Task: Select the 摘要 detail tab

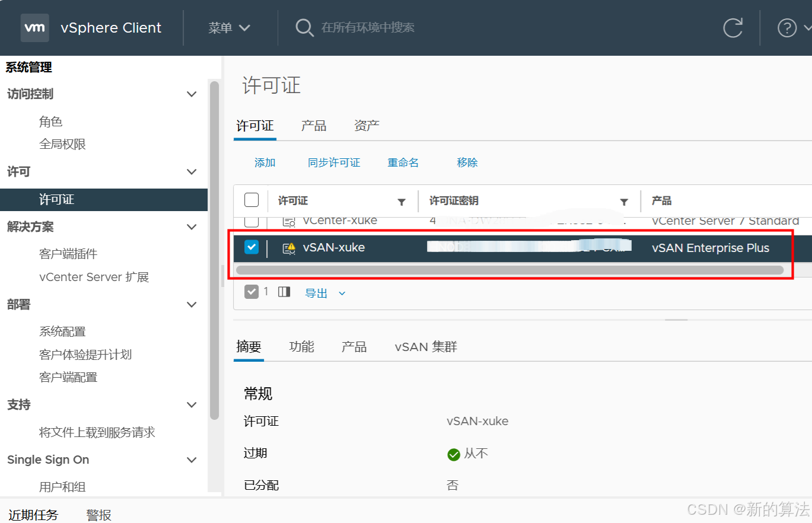Action: pyautogui.click(x=249, y=347)
